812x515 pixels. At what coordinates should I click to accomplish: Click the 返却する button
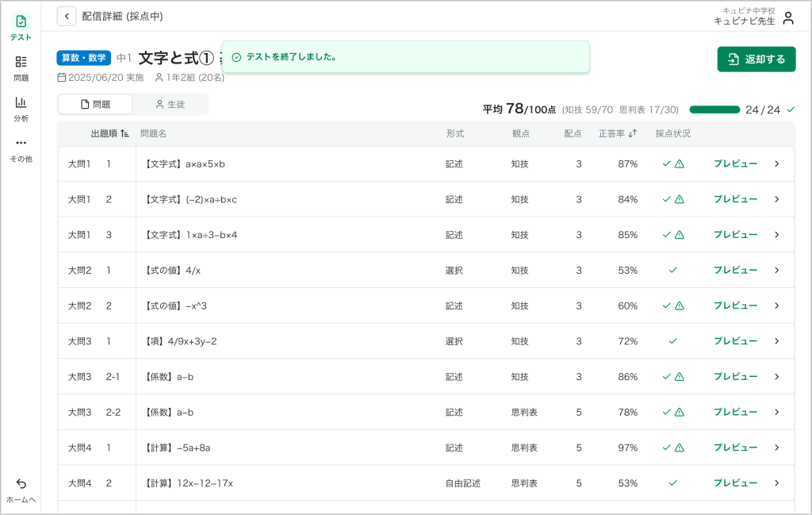(756, 59)
